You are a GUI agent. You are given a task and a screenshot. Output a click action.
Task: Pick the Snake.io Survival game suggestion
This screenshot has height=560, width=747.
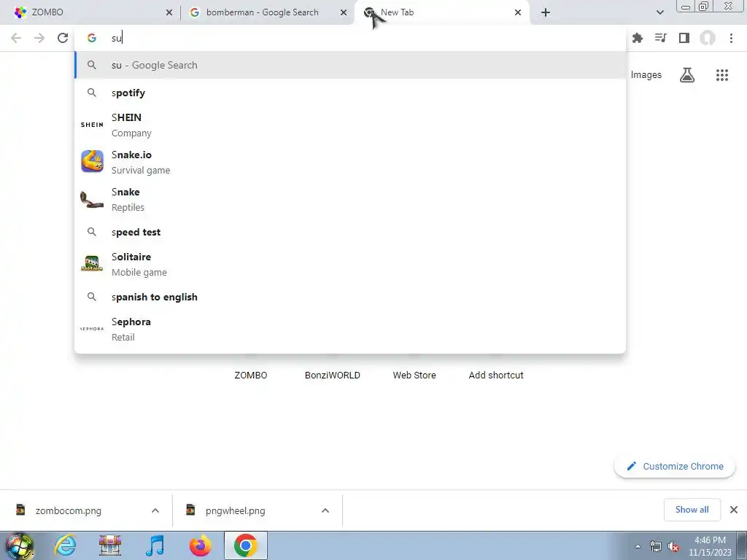tap(350, 162)
